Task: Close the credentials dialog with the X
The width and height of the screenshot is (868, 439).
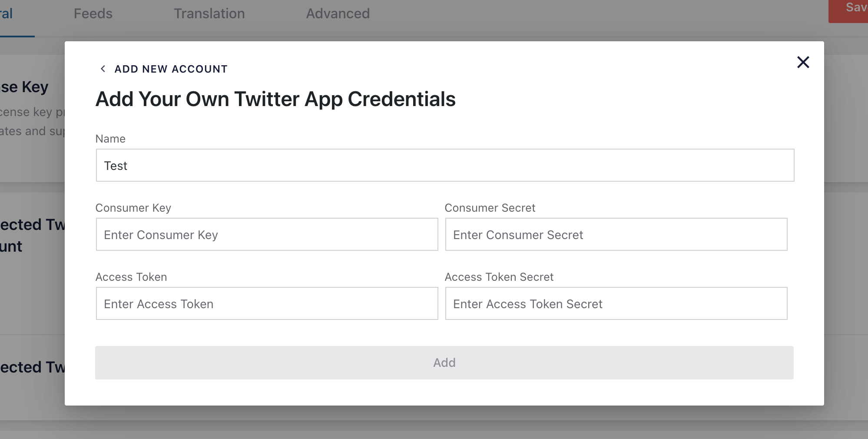Action: tap(803, 62)
